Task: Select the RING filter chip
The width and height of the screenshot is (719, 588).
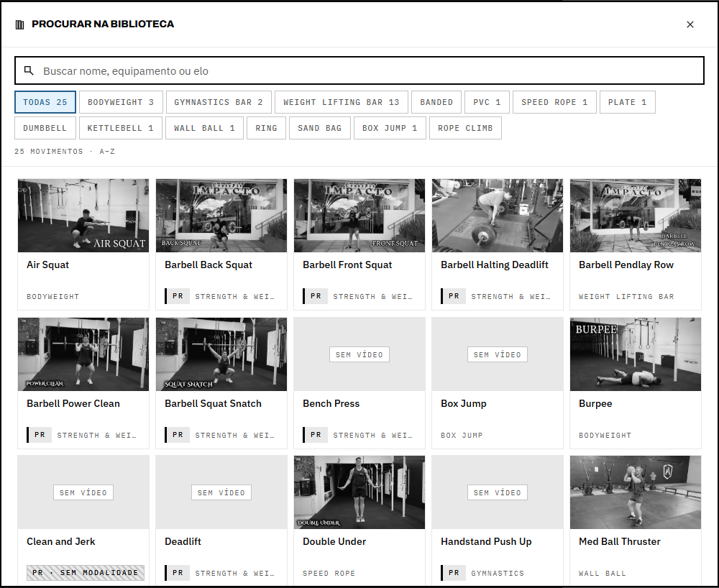Action: pyautogui.click(x=266, y=128)
